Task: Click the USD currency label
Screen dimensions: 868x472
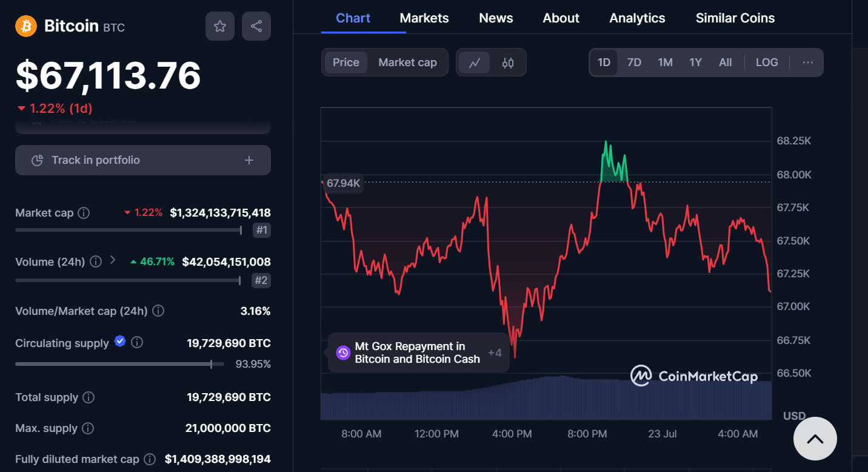Action: pyautogui.click(x=794, y=416)
